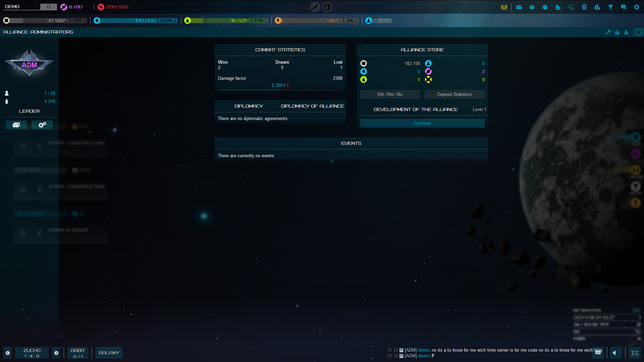The height and width of the screenshot is (362, 644).
Task: Click the blue TEST resource icon
Action: (369, 21)
